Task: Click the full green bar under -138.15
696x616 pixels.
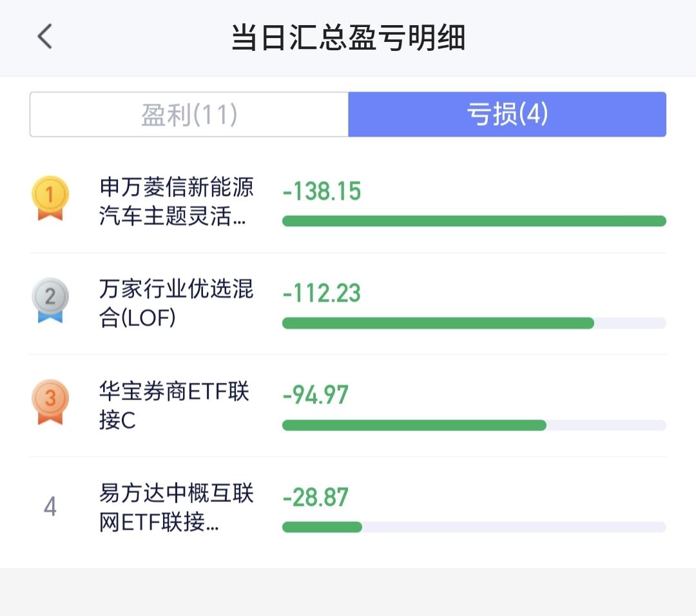Action: tap(474, 221)
